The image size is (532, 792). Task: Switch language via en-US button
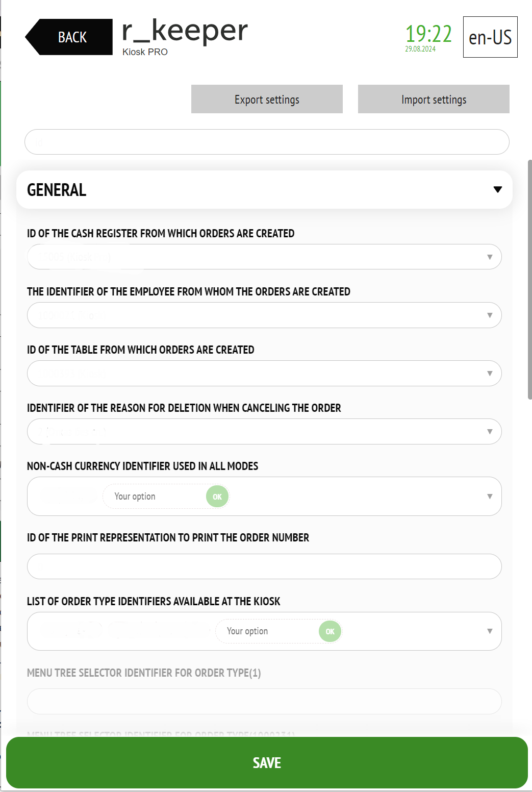490,37
